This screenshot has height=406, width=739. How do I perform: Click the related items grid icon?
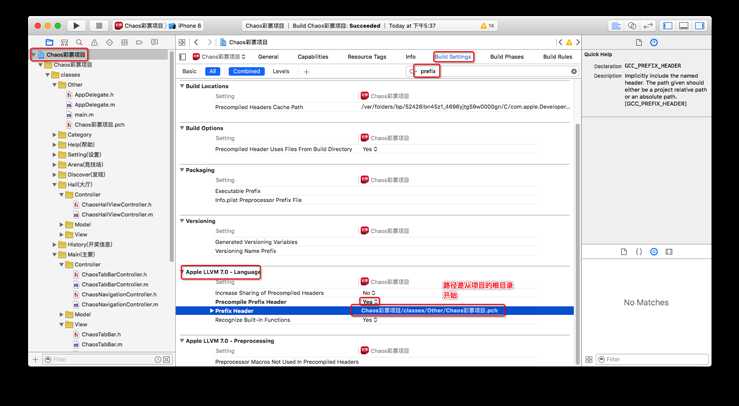point(182,42)
